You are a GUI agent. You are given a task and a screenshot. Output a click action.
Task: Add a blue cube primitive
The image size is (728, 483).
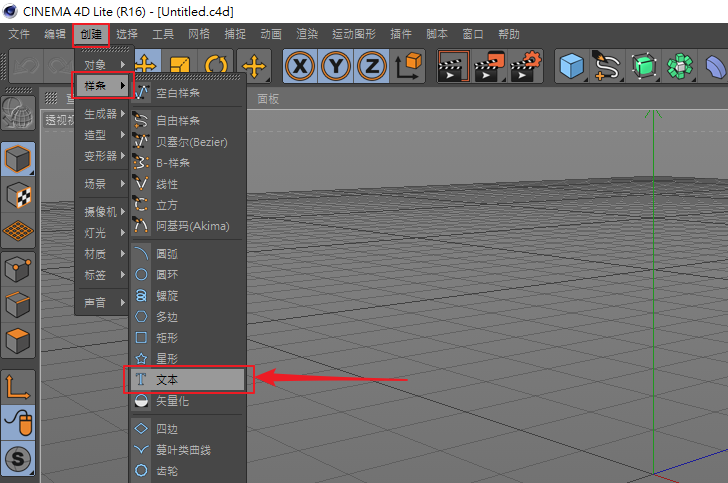coord(572,66)
